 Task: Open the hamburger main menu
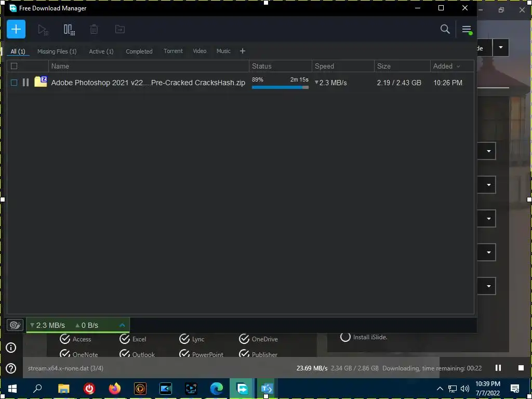[x=467, y=30]
